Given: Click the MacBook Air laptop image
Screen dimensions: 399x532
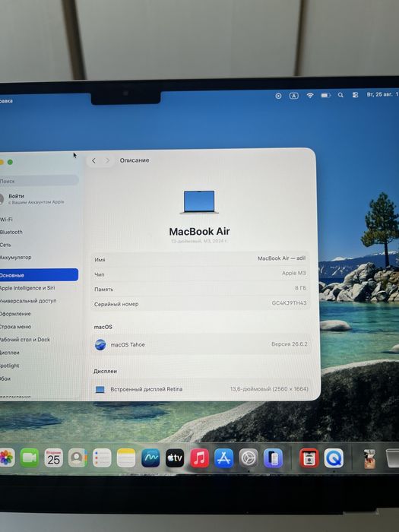Looking at the screenshot, I should (199, 202).
